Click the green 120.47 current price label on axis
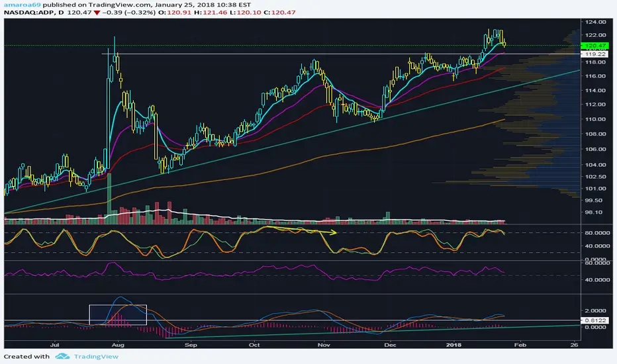 [595, 46]
